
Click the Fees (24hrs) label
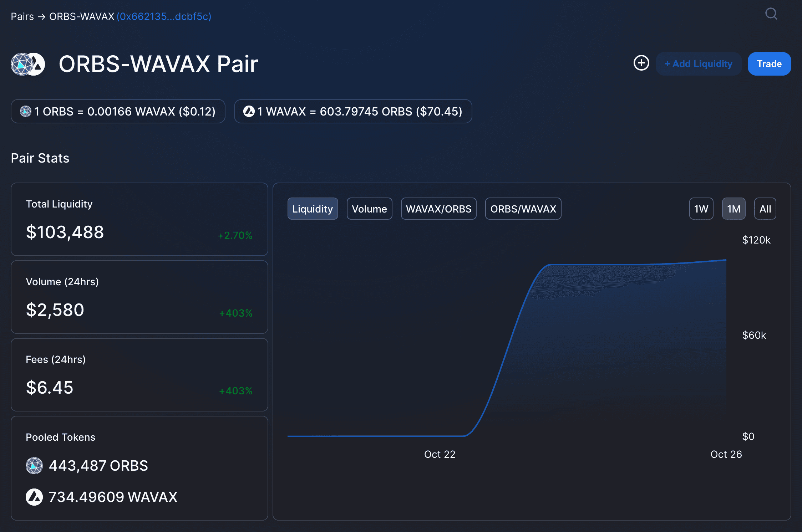point(56,359)
